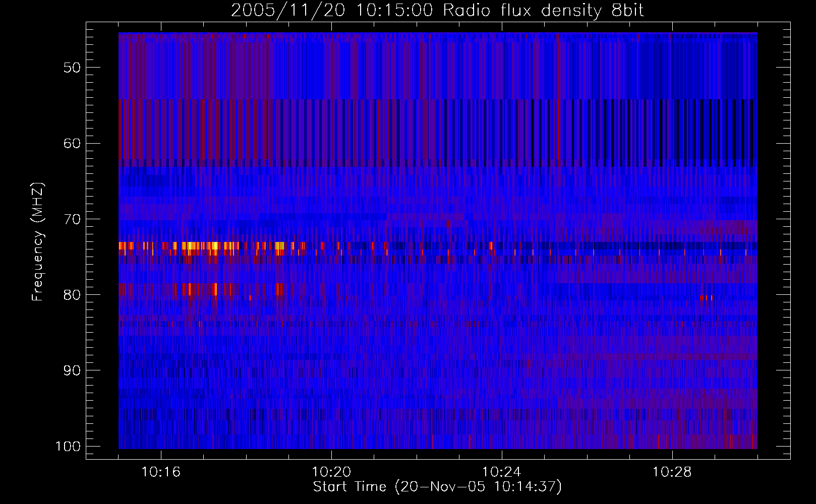The image size is (816, 504).
Task: Click the 50 MHz frequency tick label
Action: tap(72, 68)
